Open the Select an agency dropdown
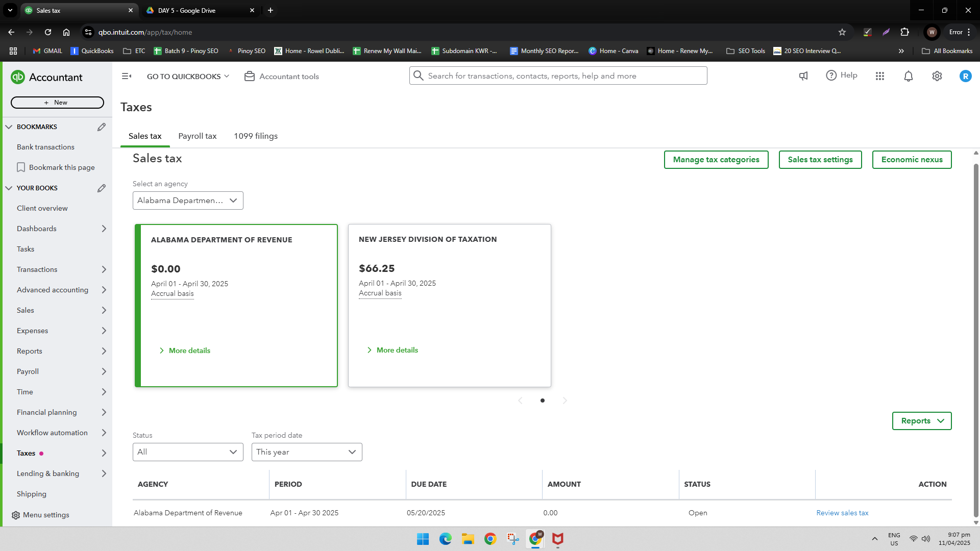Image resolution: width=980 pixels, height=551 pixels. click(x=188, y=201)
